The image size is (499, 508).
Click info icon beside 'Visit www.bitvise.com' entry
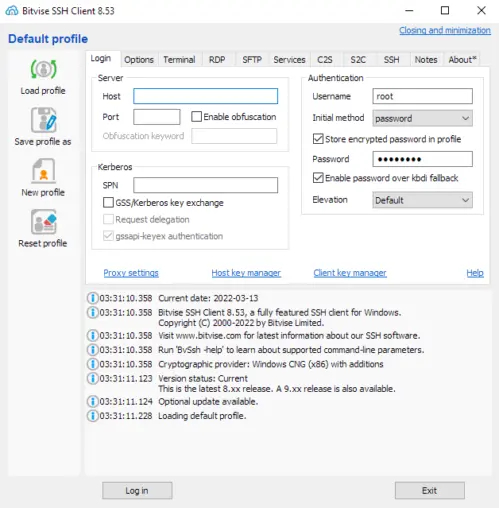(x=92, y=335)
